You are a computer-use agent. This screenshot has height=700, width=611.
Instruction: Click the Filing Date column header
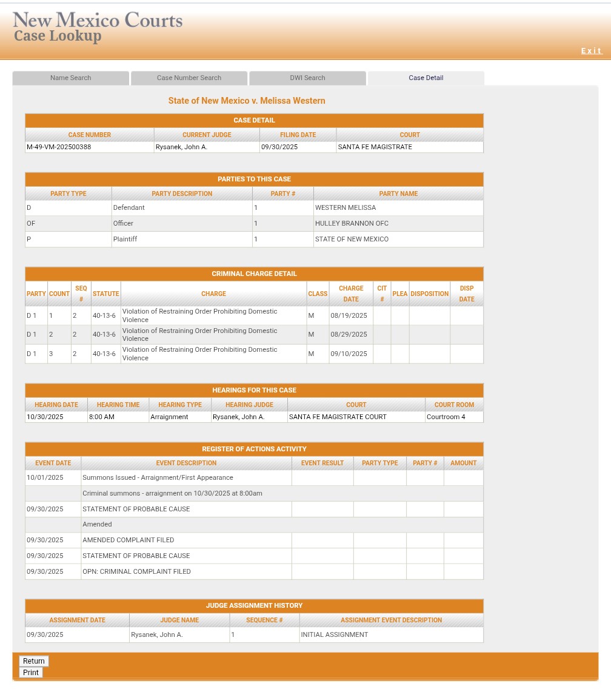point(298,135)
